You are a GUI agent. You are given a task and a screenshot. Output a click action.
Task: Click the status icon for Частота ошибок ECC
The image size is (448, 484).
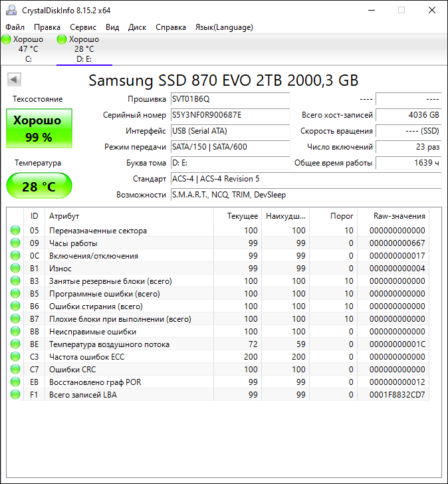coord(15,357)
